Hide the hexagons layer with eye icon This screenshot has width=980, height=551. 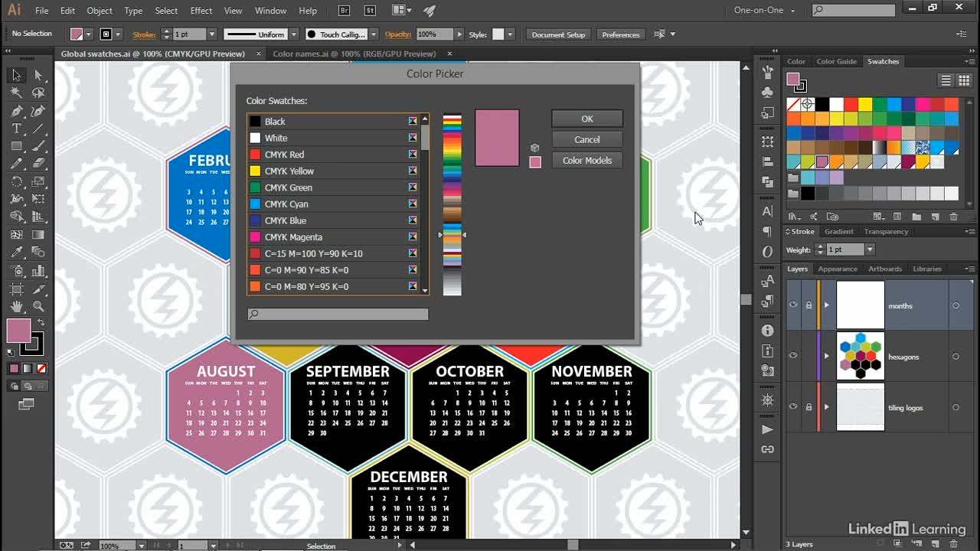coord(793,356)
